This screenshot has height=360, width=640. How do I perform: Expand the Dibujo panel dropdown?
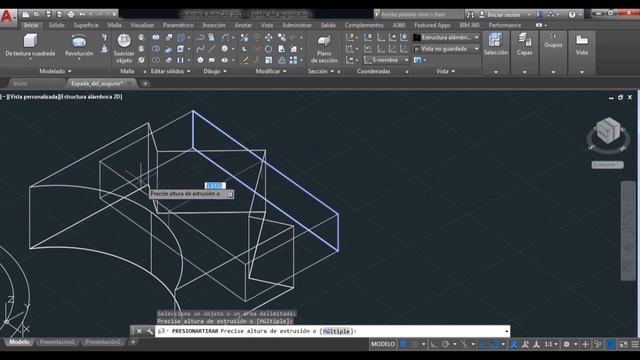pos(215,71)
